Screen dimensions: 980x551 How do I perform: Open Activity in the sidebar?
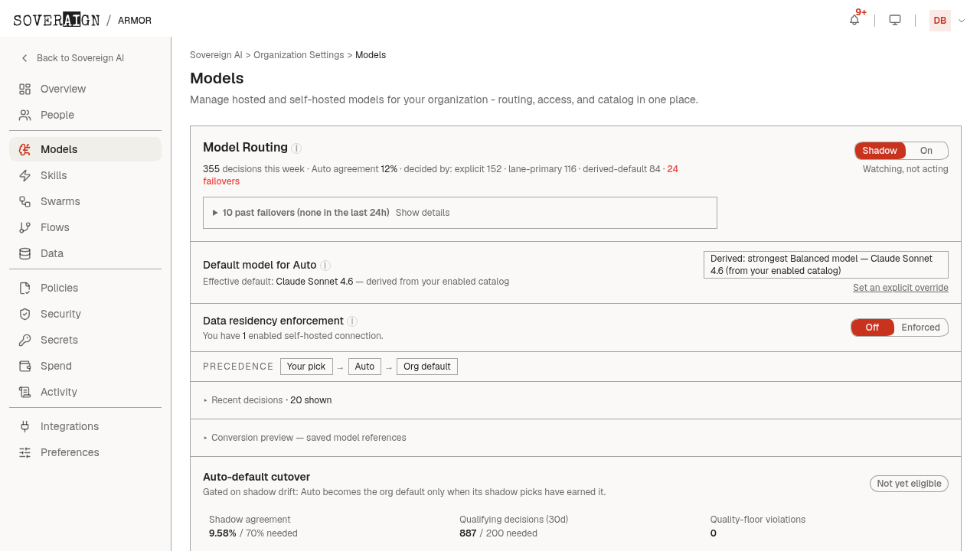[x=85, y=392]
